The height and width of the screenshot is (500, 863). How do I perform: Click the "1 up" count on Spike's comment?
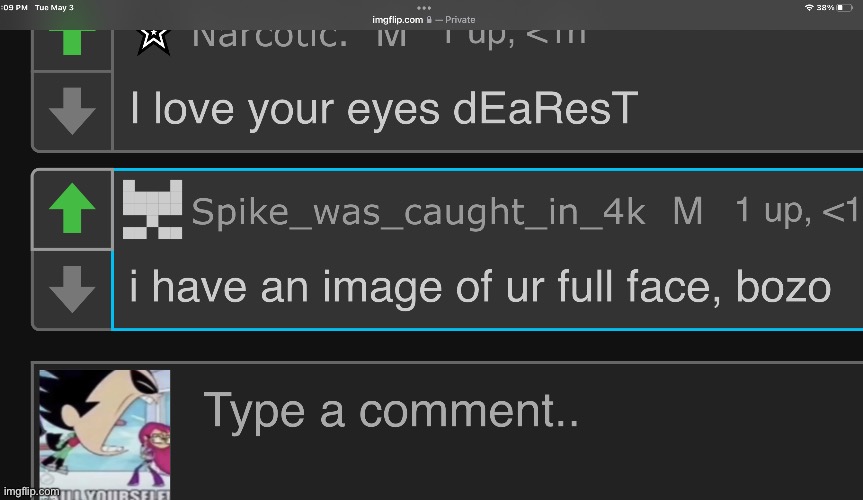[x=770, y=210]
